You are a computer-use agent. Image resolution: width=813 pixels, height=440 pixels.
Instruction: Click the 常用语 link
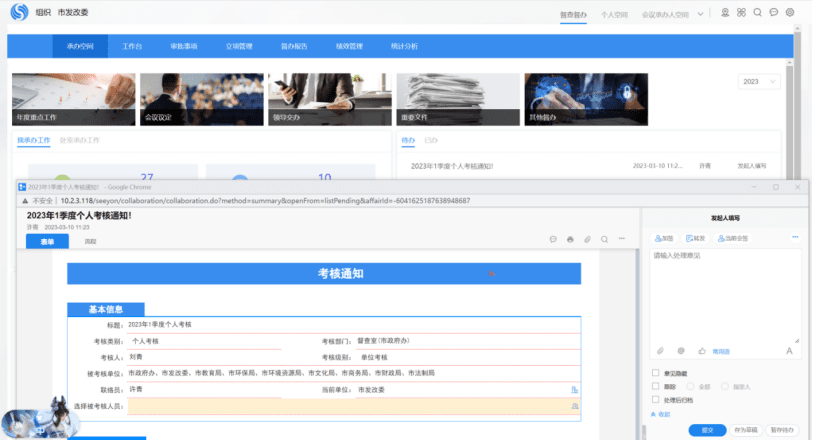tap(721, 351)
